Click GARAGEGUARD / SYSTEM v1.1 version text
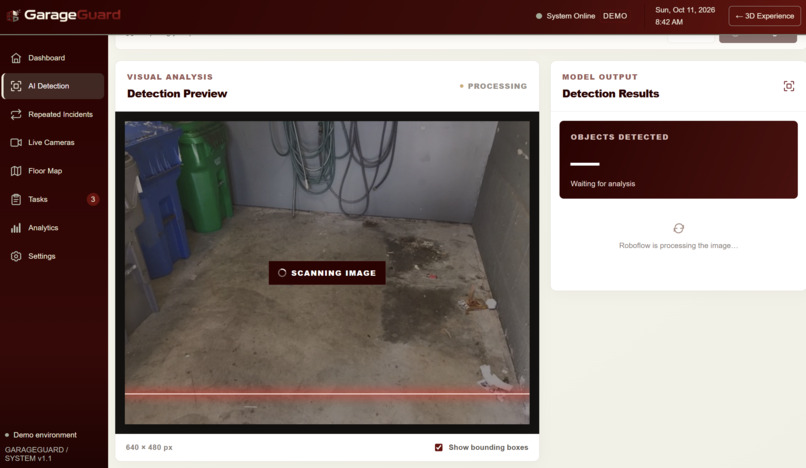806x468 pixels. [36, 454]
